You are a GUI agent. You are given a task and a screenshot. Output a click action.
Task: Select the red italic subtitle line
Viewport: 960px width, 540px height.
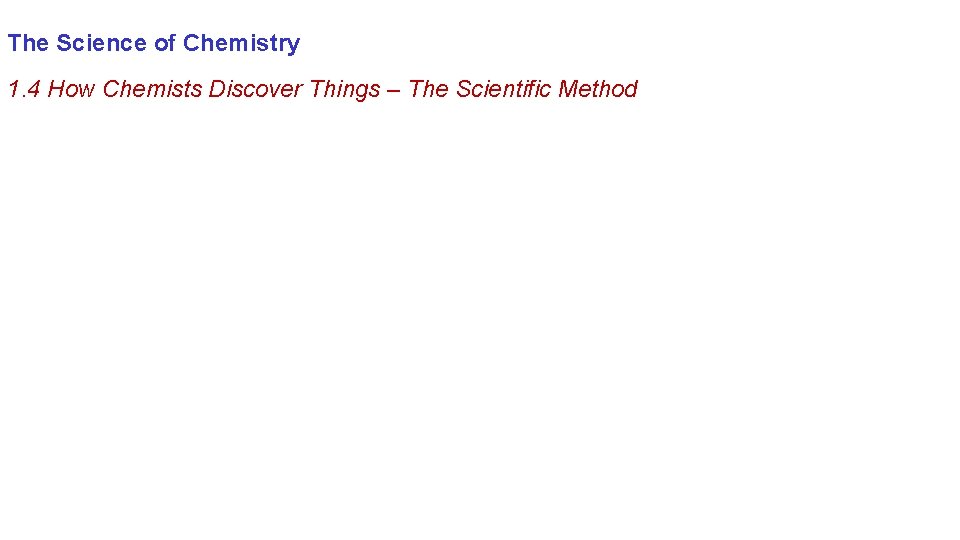pyautogui.click(x=322, y=89)
